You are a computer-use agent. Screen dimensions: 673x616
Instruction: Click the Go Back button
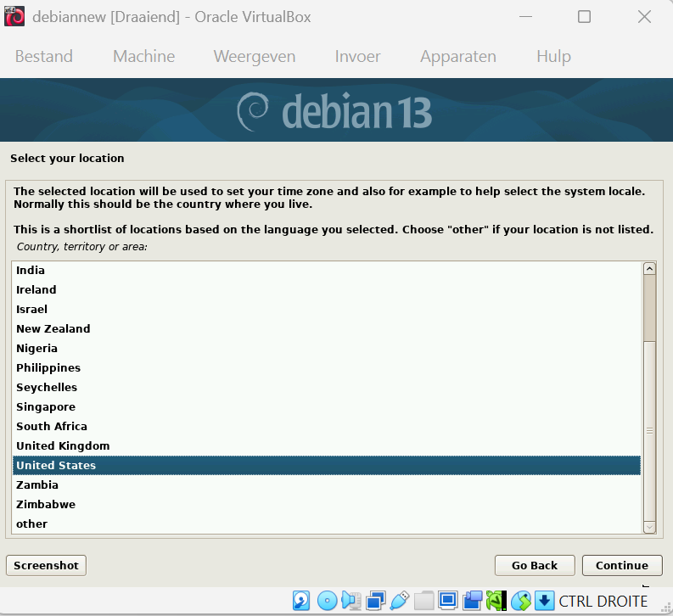[535, 565]
